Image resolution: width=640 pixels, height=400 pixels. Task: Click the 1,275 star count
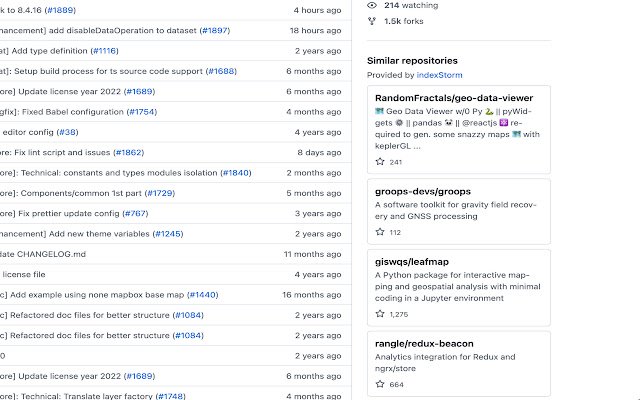[399, 314]
